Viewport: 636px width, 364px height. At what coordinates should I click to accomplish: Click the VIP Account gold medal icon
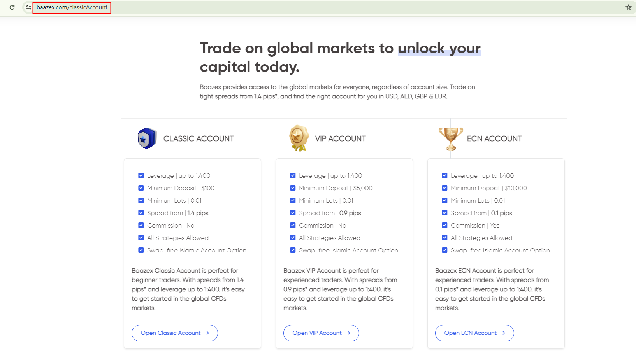tap(299, 138)
